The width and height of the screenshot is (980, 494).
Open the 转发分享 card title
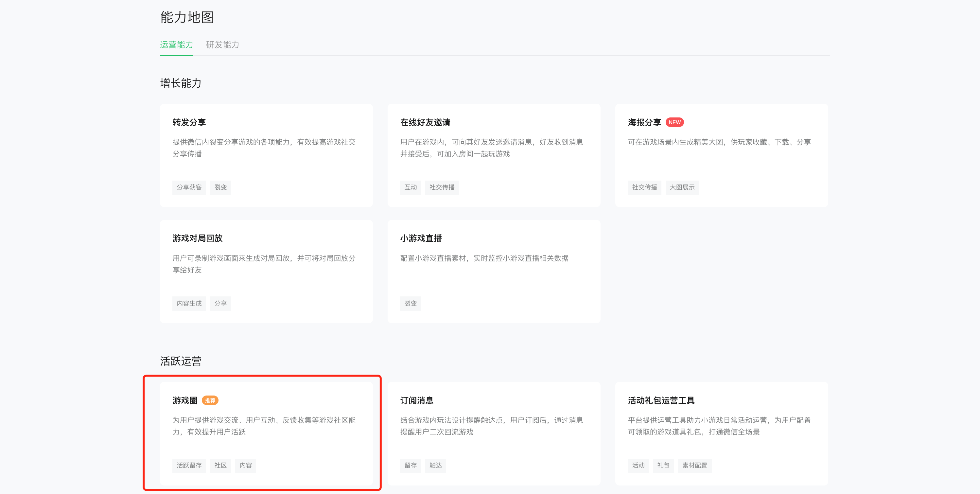(189, 123)
